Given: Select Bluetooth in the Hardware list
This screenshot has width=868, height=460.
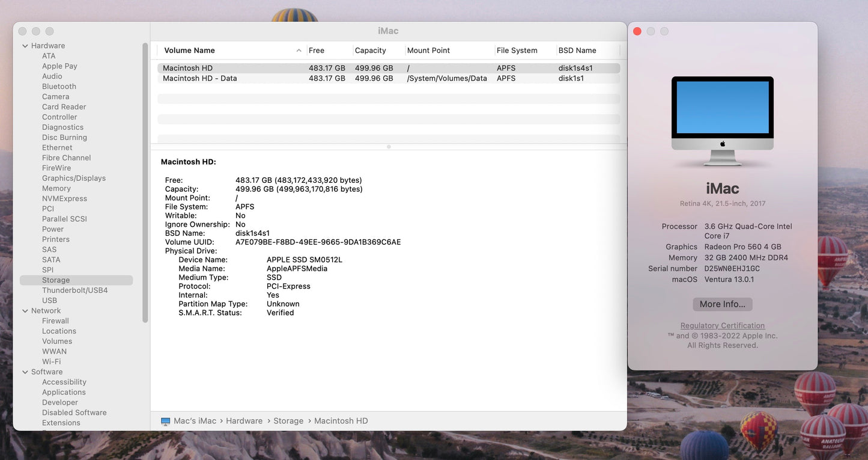Looking at the screenshot, I should [x=58, y=86].
